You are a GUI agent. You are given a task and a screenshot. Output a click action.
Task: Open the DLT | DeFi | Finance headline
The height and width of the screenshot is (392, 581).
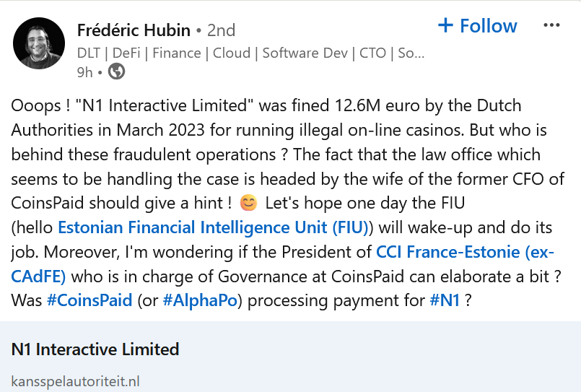[x=251, y=53]
